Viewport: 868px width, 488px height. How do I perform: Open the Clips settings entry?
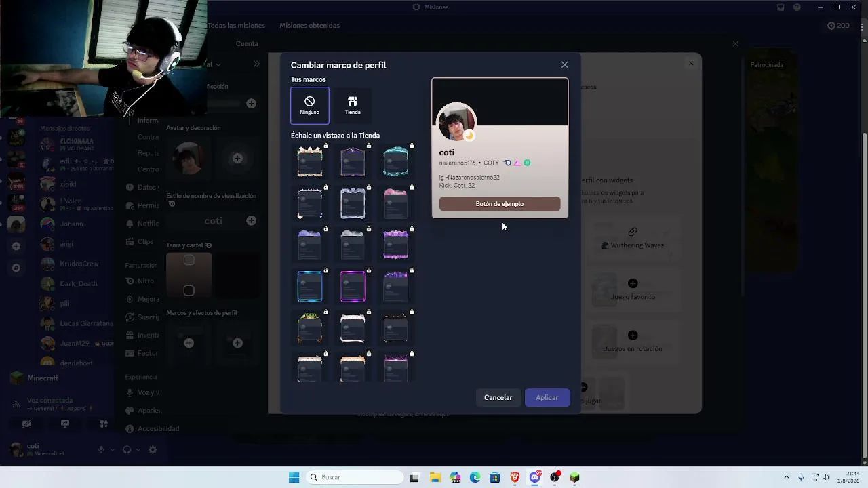(142, 241)
